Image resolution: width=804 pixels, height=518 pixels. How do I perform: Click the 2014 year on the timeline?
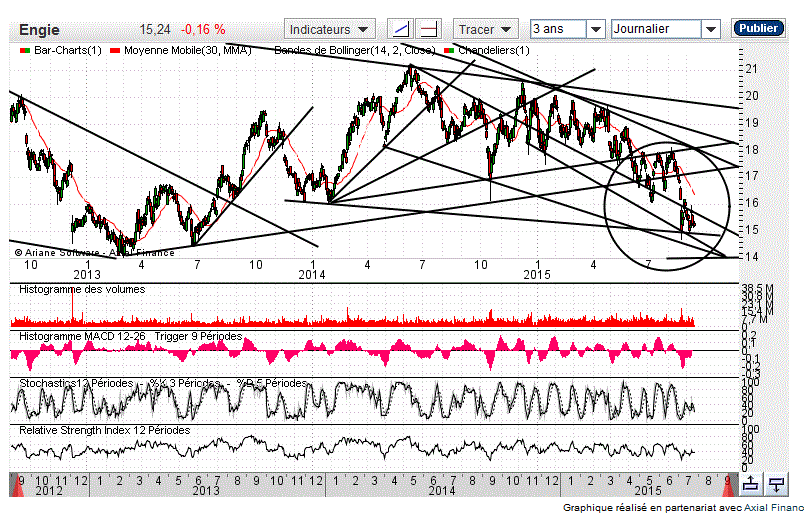point(441,491)
